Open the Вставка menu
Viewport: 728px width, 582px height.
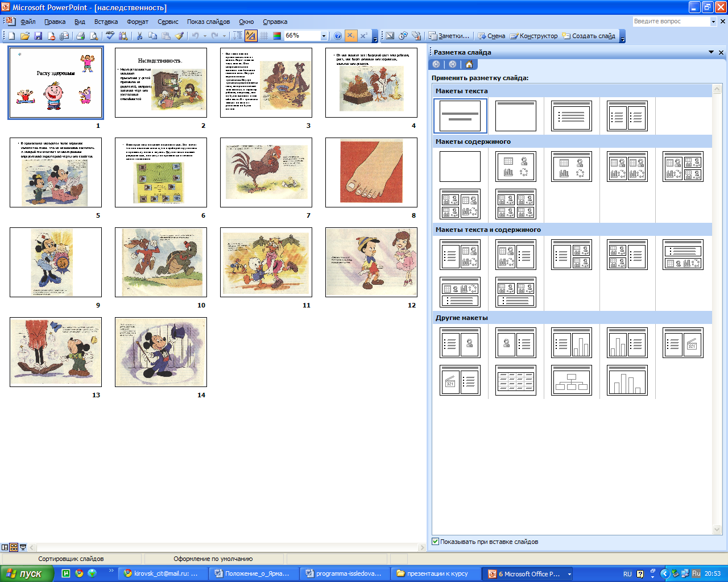coord(106,22)
